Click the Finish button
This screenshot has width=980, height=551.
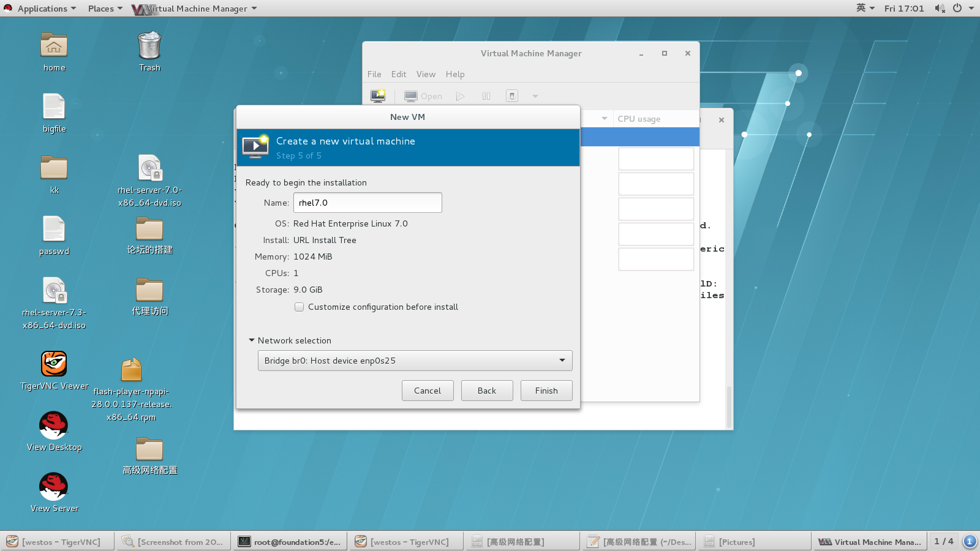(x=546, y=391)
